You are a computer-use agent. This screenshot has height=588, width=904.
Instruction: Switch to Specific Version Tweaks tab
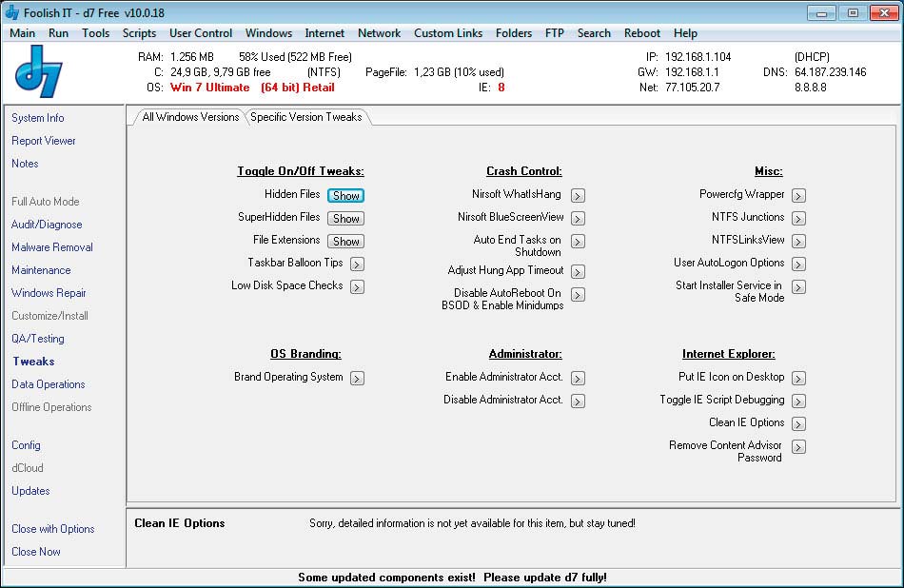(x=306, y=117)
